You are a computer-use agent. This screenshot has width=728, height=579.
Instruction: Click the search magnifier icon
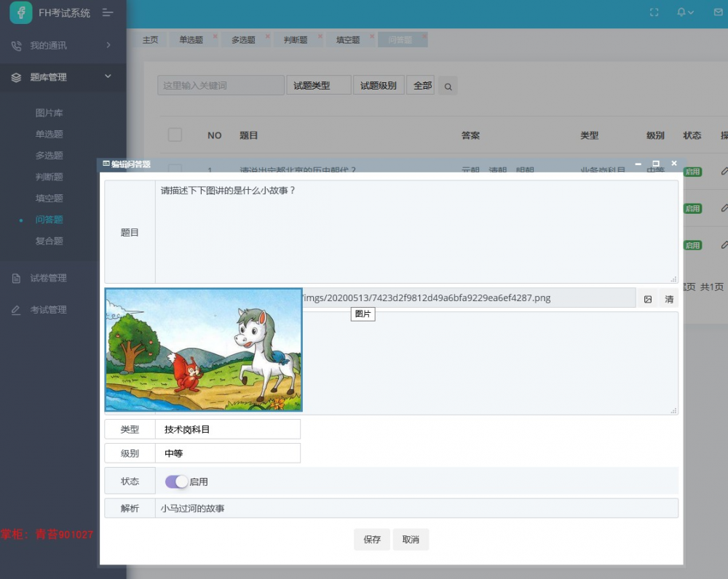click(448, 85)
